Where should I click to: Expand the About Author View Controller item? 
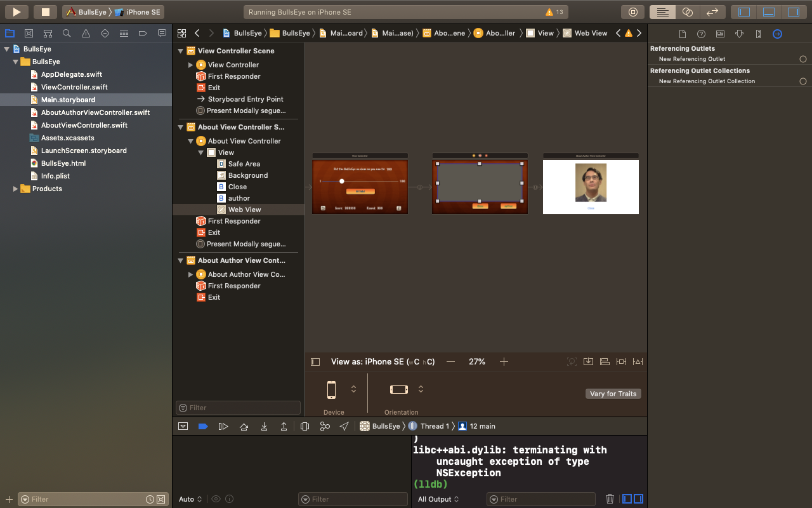[x=190, y=274]
